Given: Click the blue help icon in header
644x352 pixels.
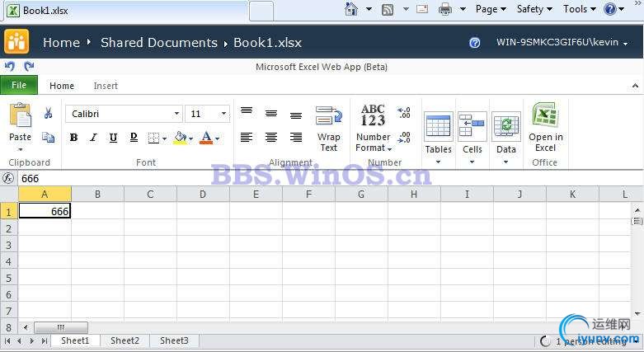Looking at the screenshot, I should [x=474, y=42].
